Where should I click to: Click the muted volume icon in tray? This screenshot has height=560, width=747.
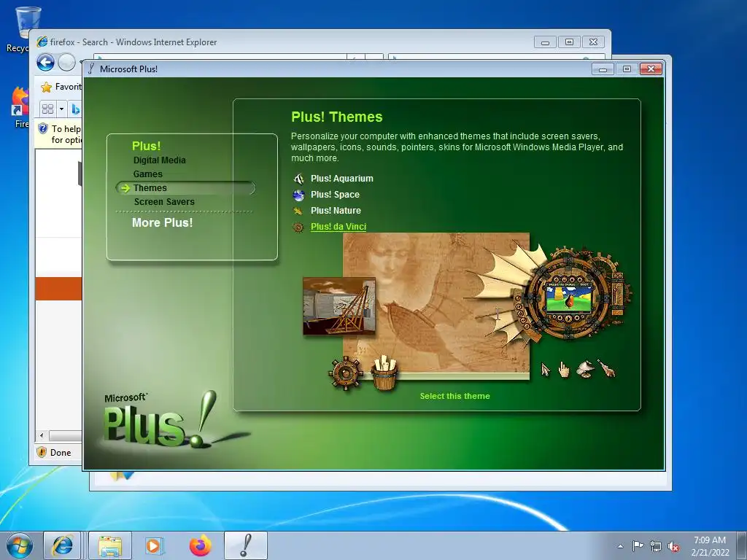pos(673,547)
